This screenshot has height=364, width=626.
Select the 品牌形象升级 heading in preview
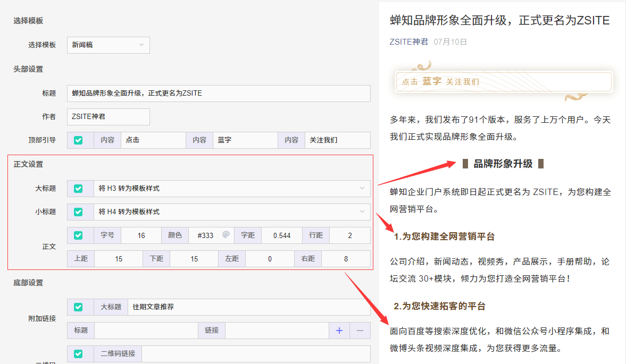(x=503, y=164)
